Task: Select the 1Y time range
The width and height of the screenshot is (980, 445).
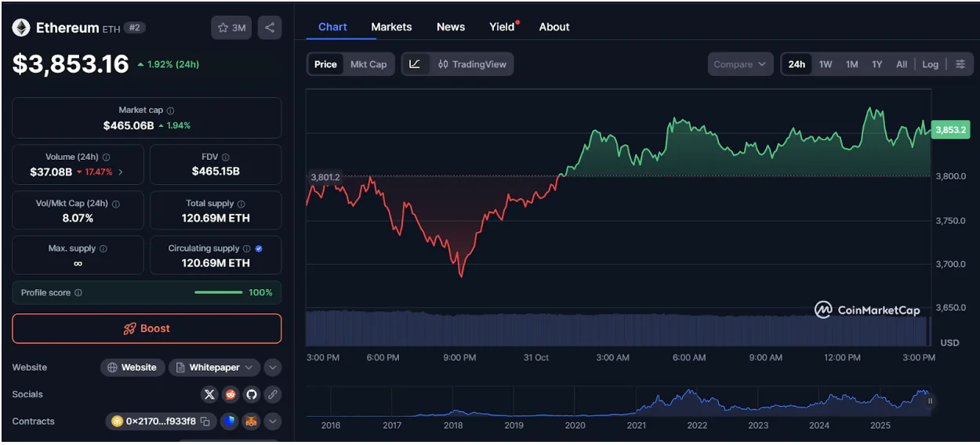Action: 877,64
